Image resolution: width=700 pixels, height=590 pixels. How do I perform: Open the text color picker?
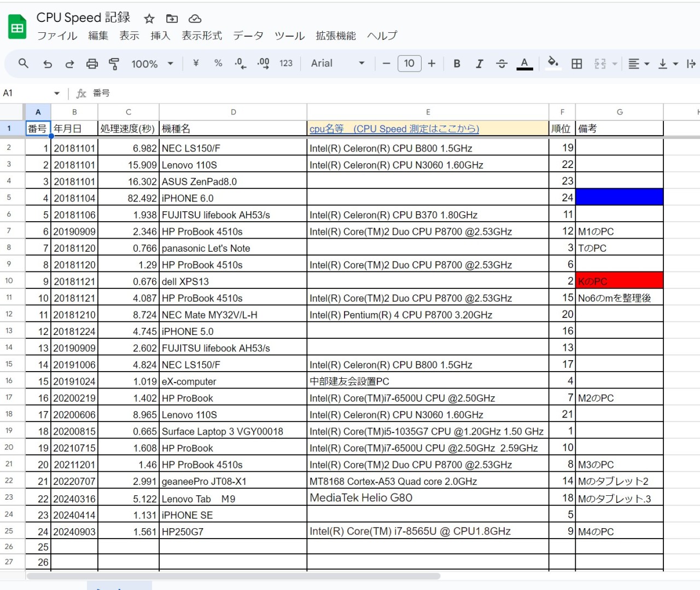pyautogui.click(x=524, y=64)
